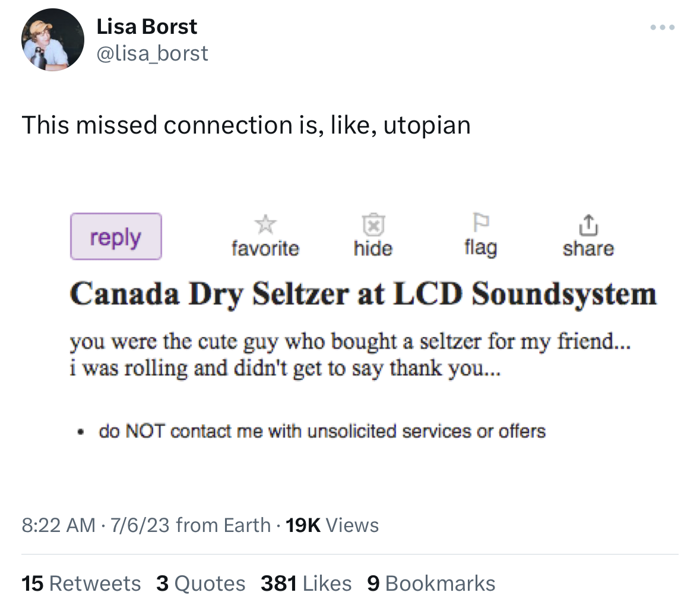Screen dimensions: 700x605
Task: Click the "hide" text label
Action: [x=373, y=248]
